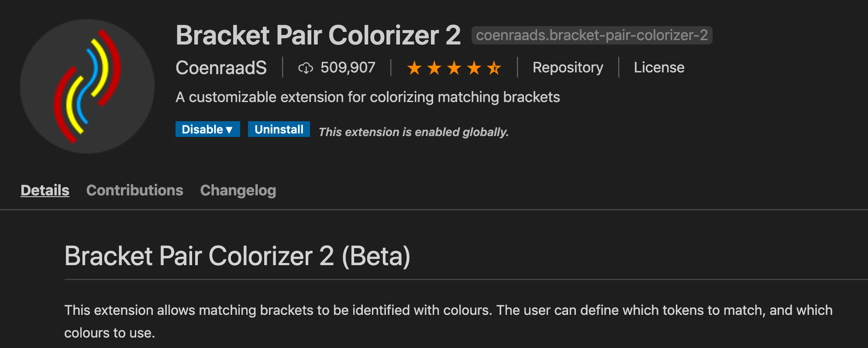The width and height of the screenshot is (868, 348).
Task: Click the cloud download count icon
Action: pos(306,68)
